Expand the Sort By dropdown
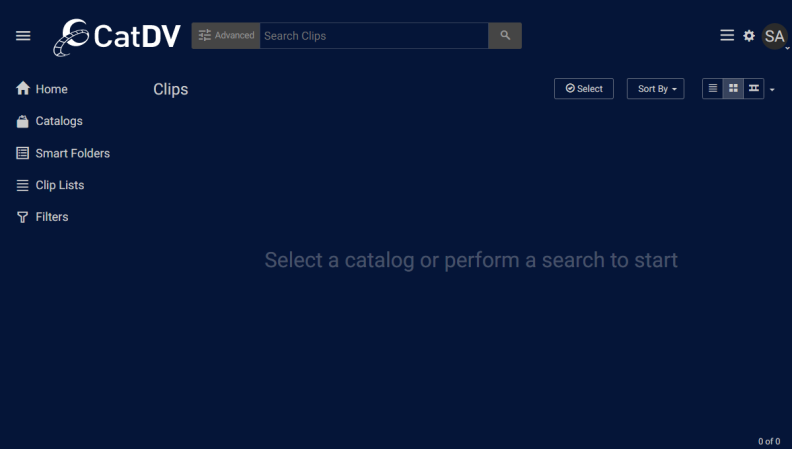Screen dimensions: 792x449 pos(656,88)
